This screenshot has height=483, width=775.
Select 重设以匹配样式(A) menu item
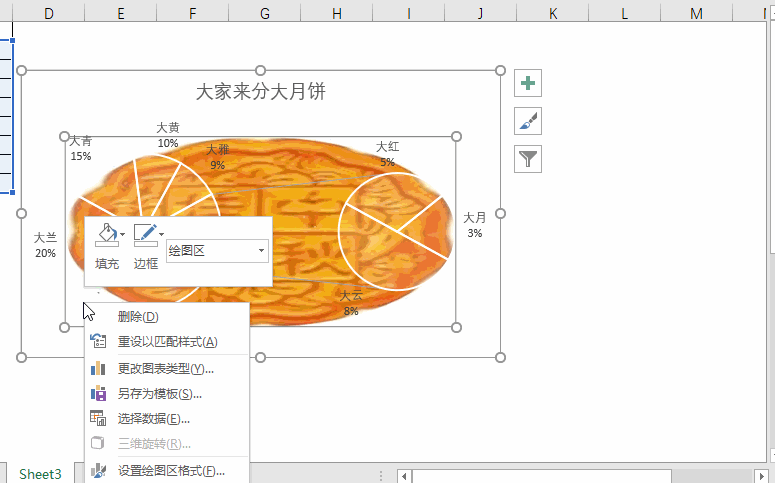pos(167,342)
